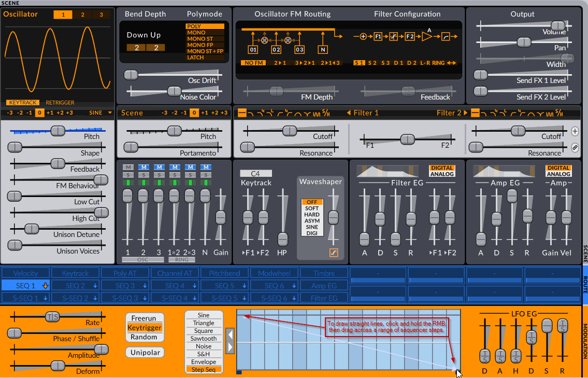
Task: Select the wide stereo arrows filter config
Action: (452, 63)
